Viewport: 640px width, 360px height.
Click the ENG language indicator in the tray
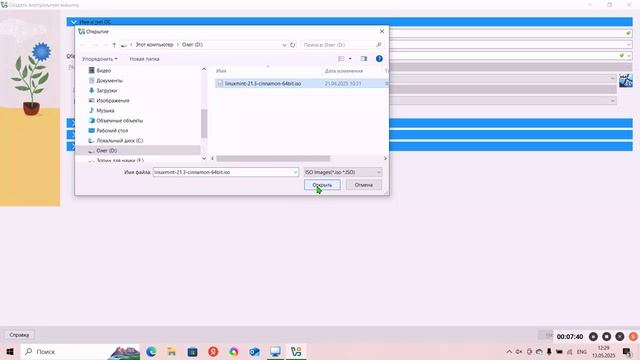582,351
